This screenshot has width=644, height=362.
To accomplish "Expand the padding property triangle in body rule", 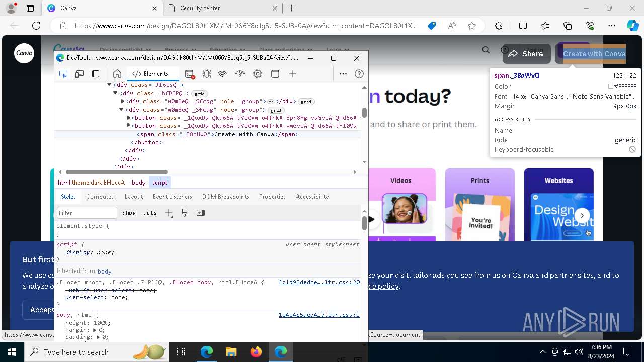I will click(x=99, y=337).
